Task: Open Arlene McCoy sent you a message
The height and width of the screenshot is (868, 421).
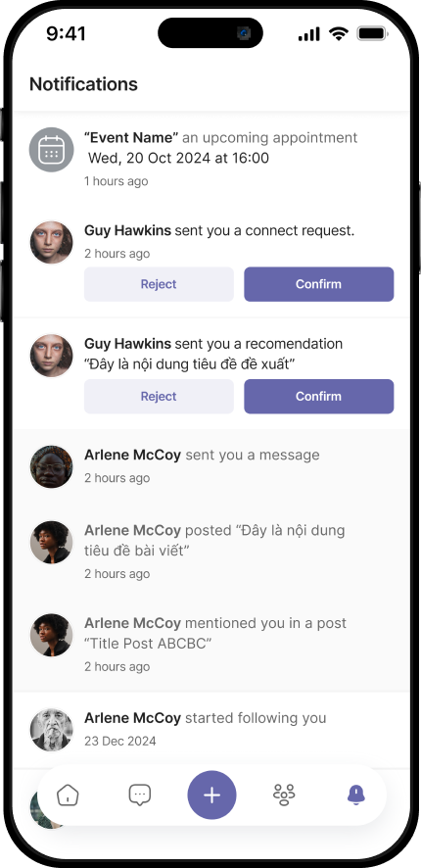Action: (211, 466)
